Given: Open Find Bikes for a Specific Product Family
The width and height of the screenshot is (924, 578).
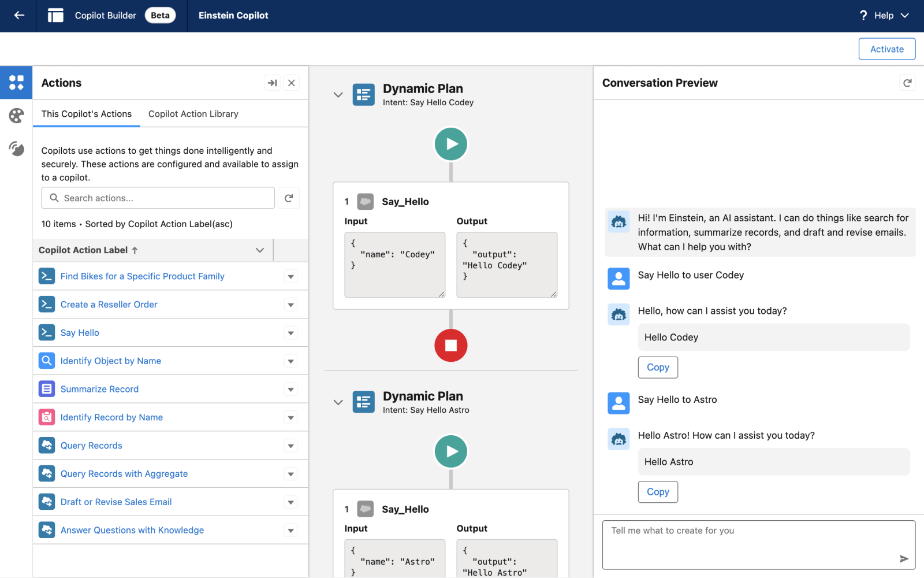Looking at the screenshot, I should (143, 276).
